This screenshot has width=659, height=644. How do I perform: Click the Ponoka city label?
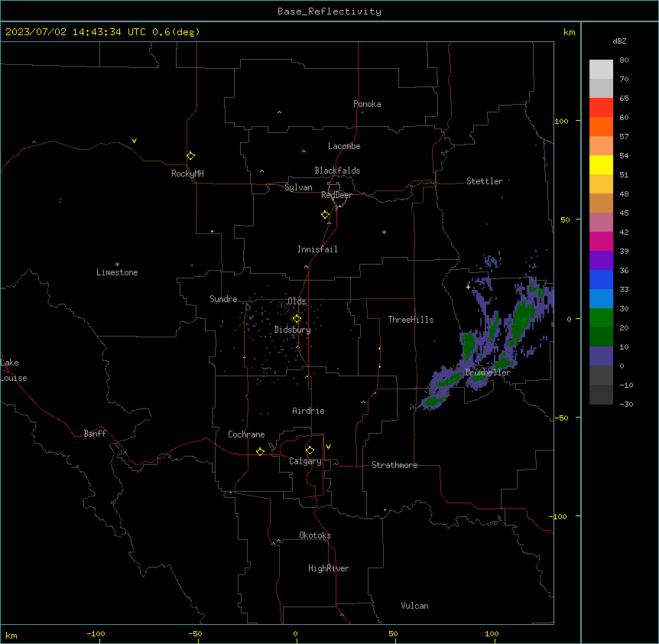367,104
